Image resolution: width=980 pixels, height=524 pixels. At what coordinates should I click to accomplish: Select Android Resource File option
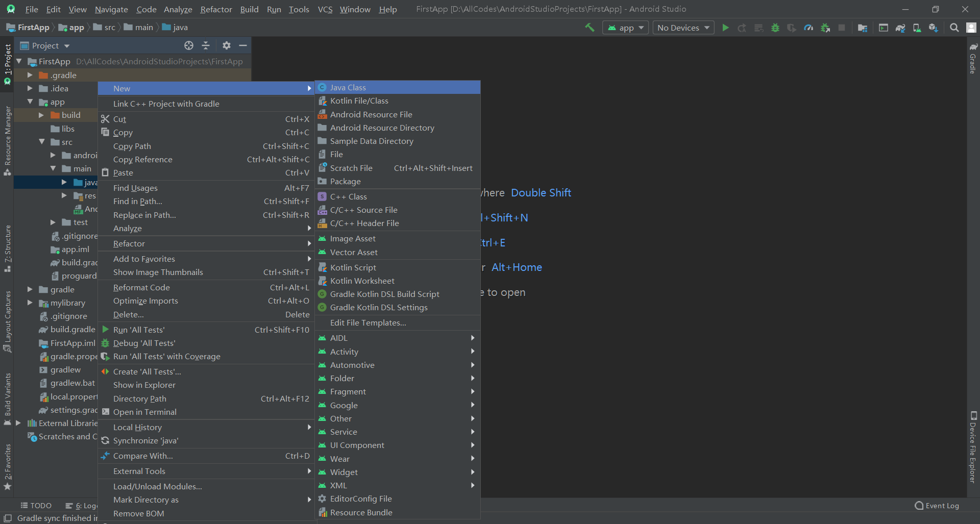398,114
